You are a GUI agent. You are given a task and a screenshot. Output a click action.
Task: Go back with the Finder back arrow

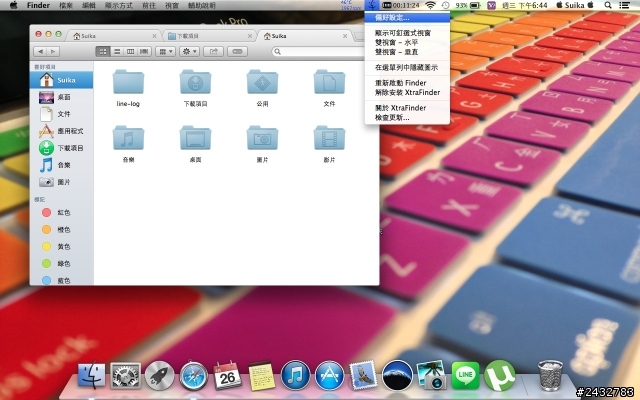[40, 51]
